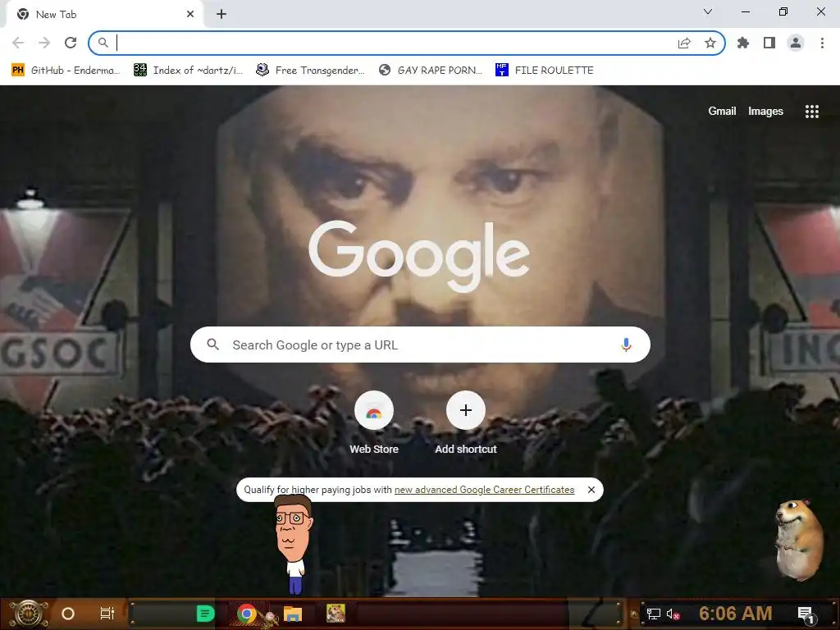This screenshot has height=630, width=840.
Task: Open network status in system tray
Action: point(654,614)
